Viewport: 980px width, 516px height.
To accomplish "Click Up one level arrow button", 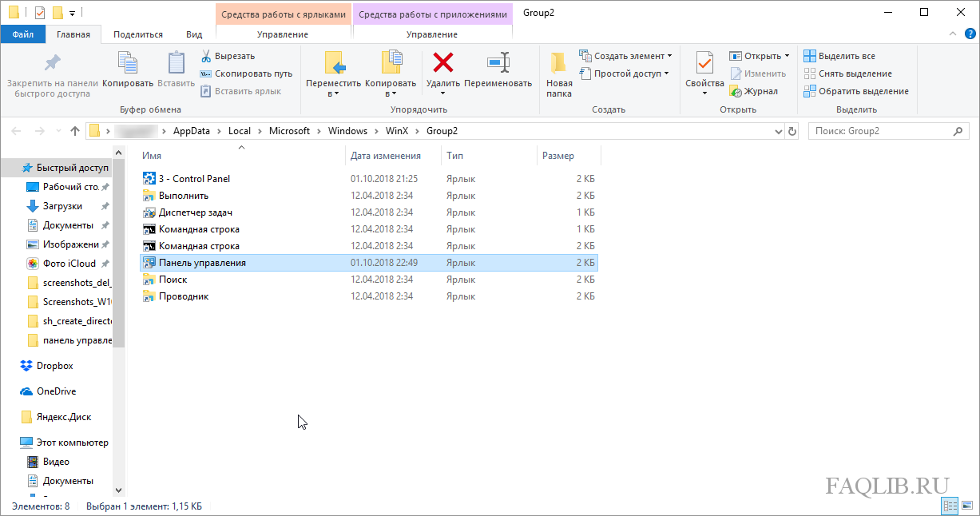I will coord(75,131).
